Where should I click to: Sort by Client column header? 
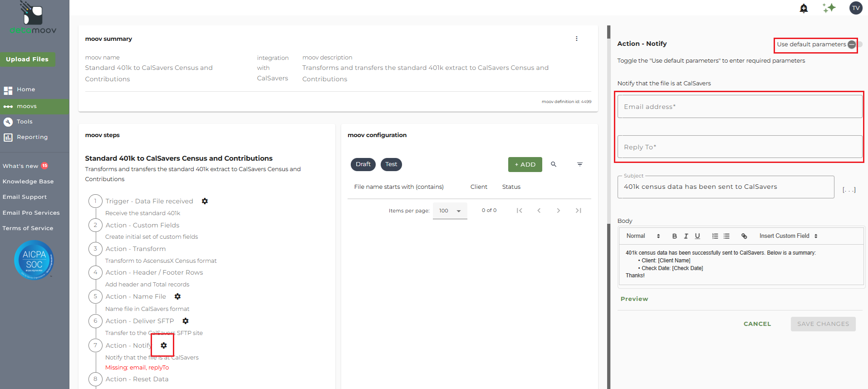[x=479, y=187]
